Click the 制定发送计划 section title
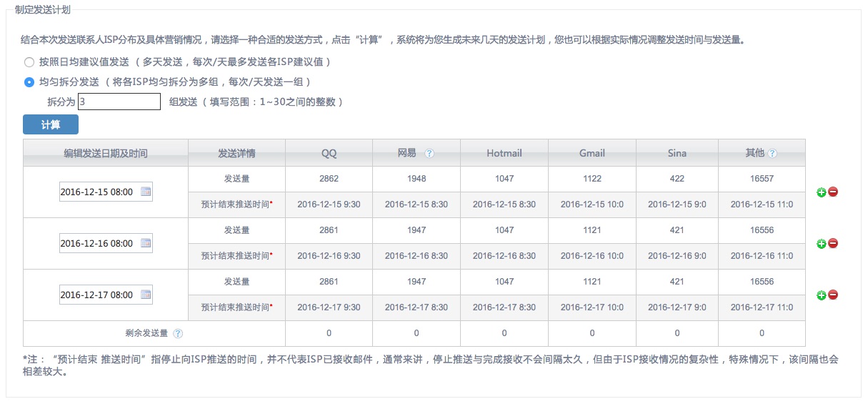 pyautogui.click(x=43, y=9)
